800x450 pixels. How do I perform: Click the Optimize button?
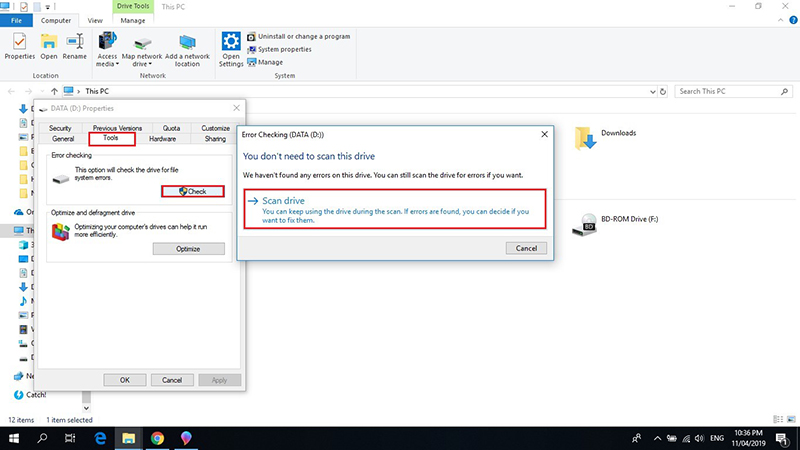[188, 249]
